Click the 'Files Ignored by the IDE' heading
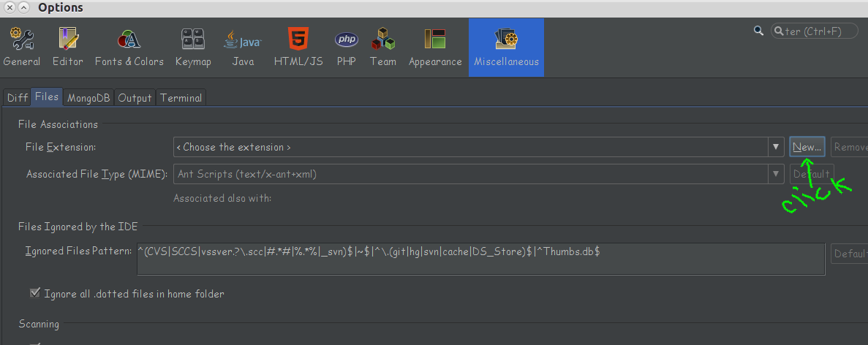Viewport: 868px width, 345px height. 78,226
